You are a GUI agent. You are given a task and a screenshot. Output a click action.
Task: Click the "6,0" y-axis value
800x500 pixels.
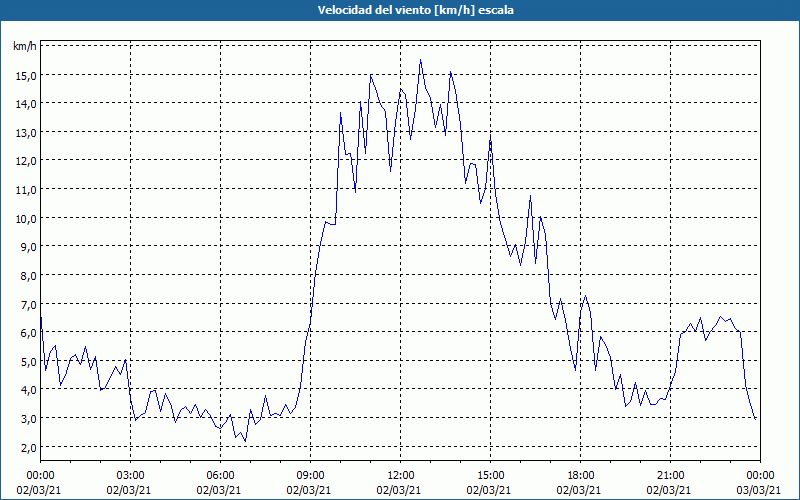(x=28, y=333)
